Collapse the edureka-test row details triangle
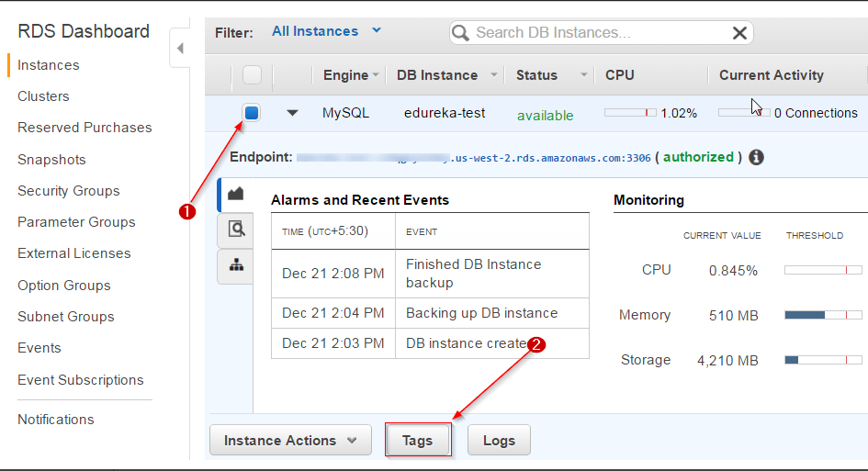 pos(292,113)
